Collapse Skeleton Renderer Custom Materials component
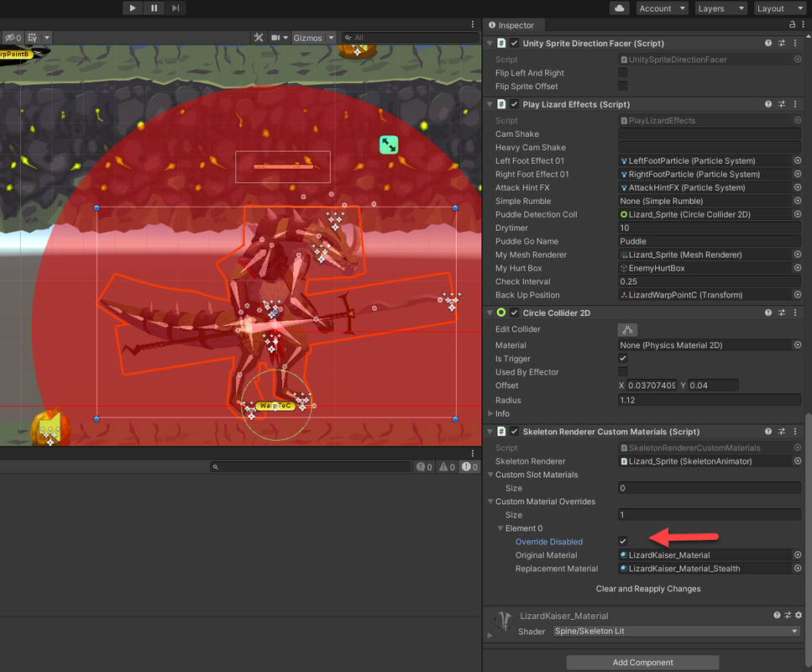This screenshot has height=672, width=812. pos(490,432)
